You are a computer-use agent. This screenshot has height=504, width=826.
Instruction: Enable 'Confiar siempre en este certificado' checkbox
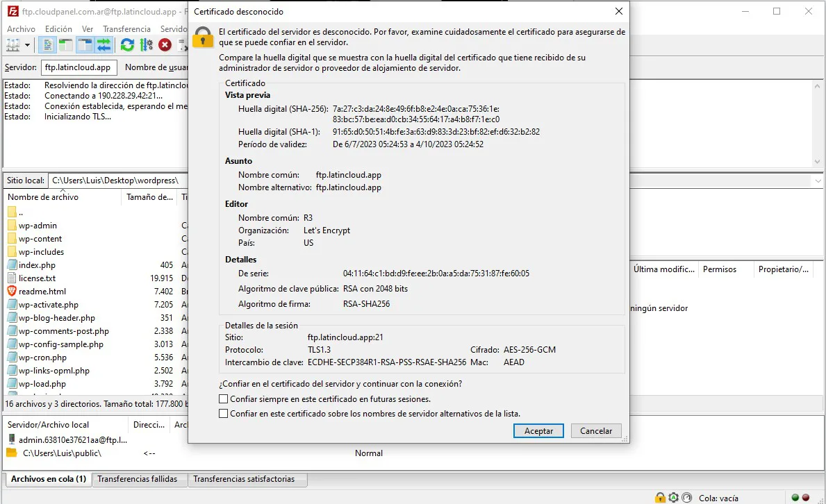tap(224, 399)
